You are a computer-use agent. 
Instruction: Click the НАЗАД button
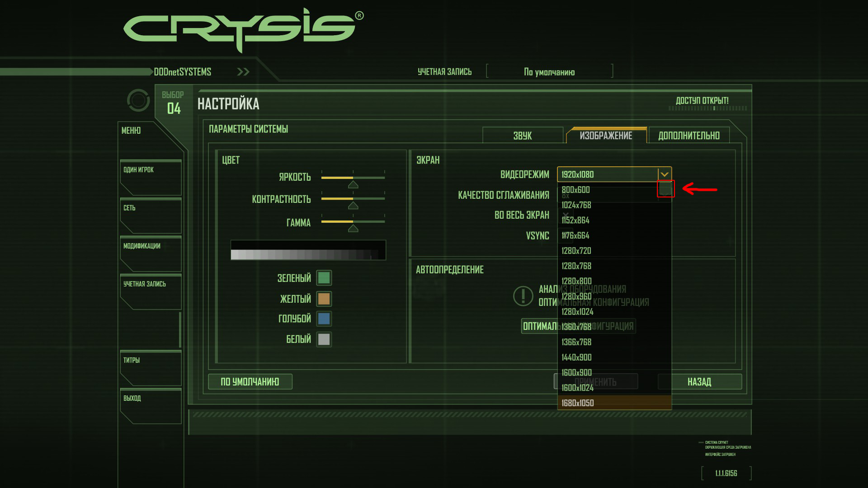pos(699,382)
